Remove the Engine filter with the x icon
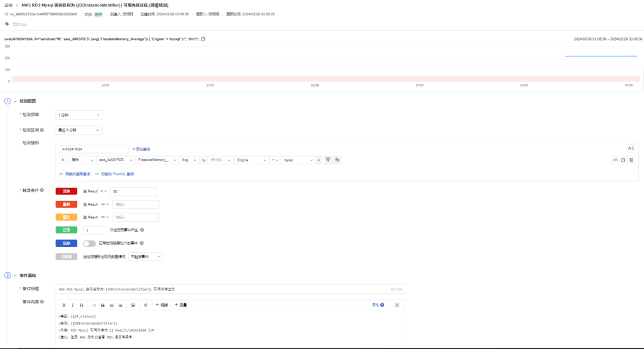This screenshot has height=349, width=644. click(318, 160)
